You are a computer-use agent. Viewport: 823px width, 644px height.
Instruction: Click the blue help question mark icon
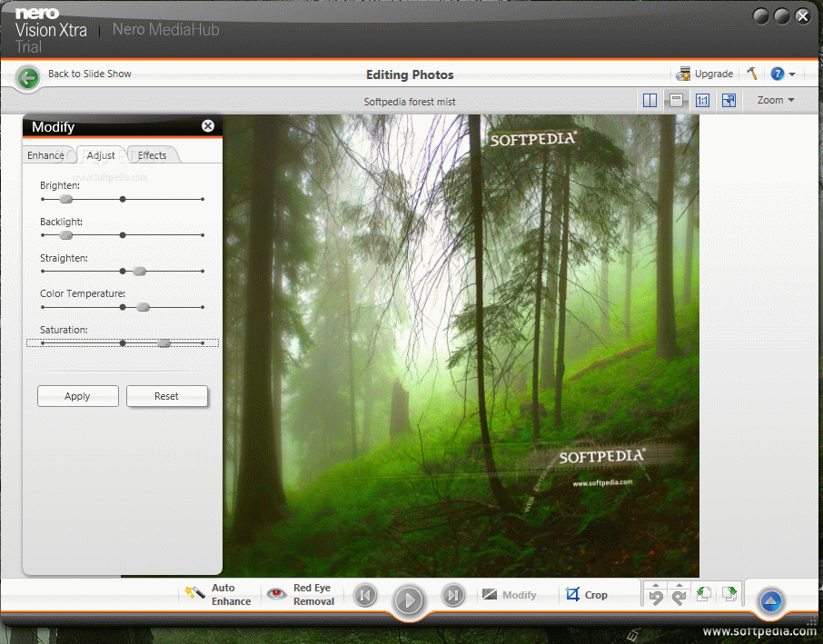tap(778, 74)
